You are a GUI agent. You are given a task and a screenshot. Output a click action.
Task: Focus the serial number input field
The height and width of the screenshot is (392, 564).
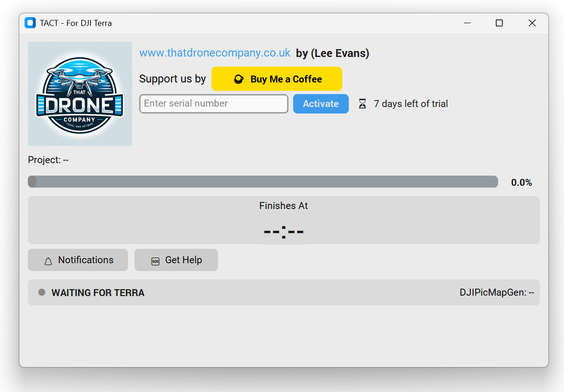coord(214,104)
